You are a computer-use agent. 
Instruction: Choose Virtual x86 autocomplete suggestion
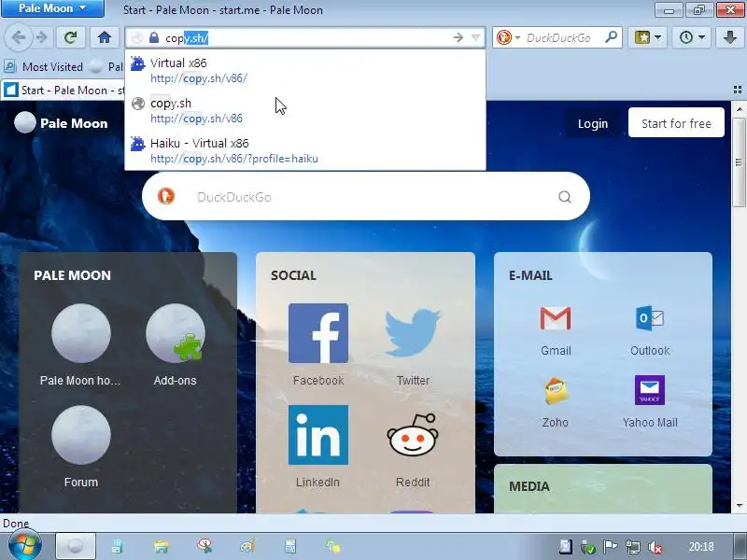coord(305,70)
